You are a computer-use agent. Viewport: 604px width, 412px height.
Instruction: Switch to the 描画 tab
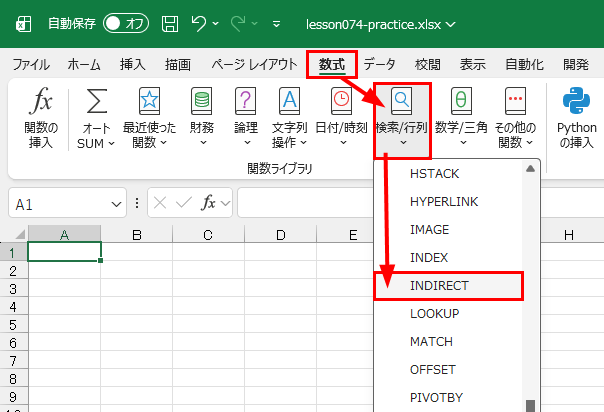pos(178,64)
